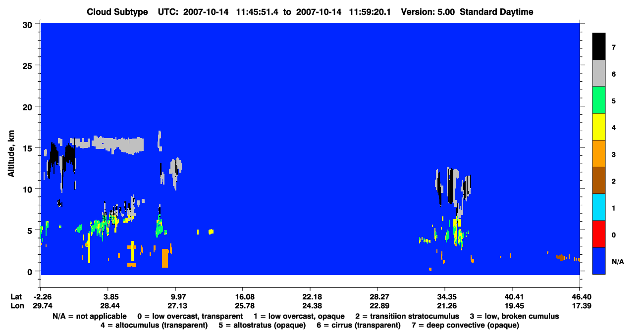
Task: Click legend text '4 = altocumulus (transparent)'
Action: coord(154,325)
